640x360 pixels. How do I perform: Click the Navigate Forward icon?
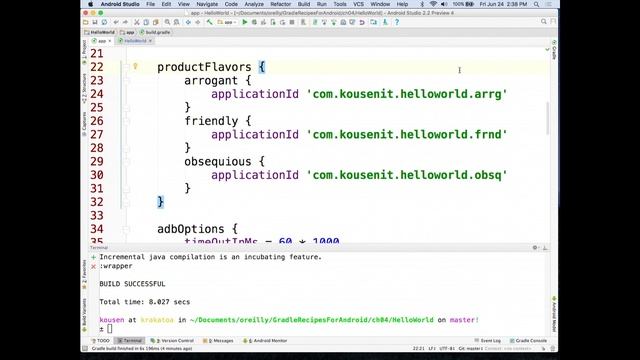(x=198, y=22)
